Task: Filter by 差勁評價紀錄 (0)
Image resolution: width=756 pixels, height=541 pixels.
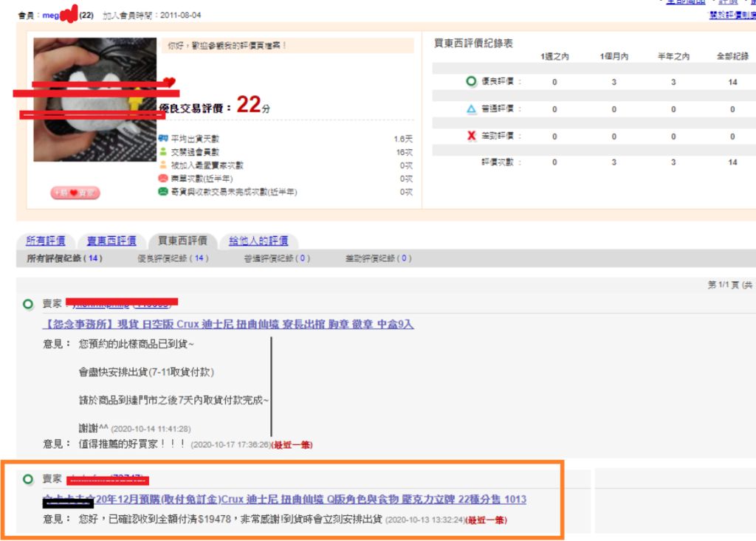Action: pos(379,258)
